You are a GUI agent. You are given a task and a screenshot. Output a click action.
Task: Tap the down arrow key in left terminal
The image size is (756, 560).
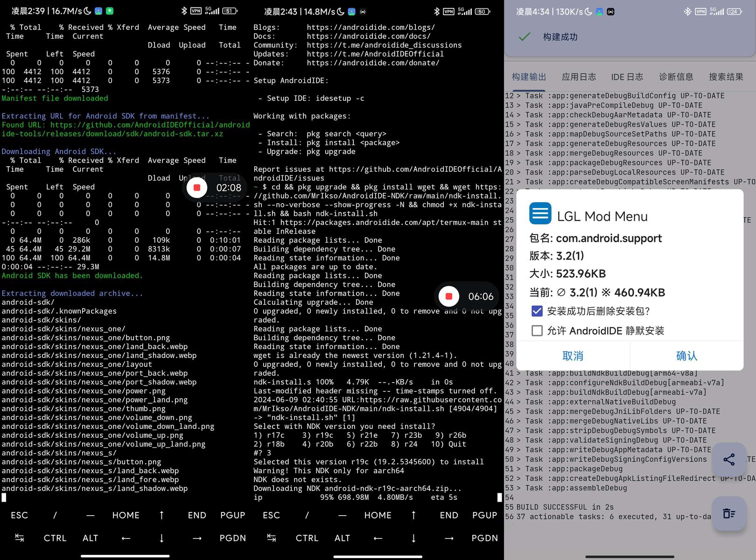(x=161, y=538)
